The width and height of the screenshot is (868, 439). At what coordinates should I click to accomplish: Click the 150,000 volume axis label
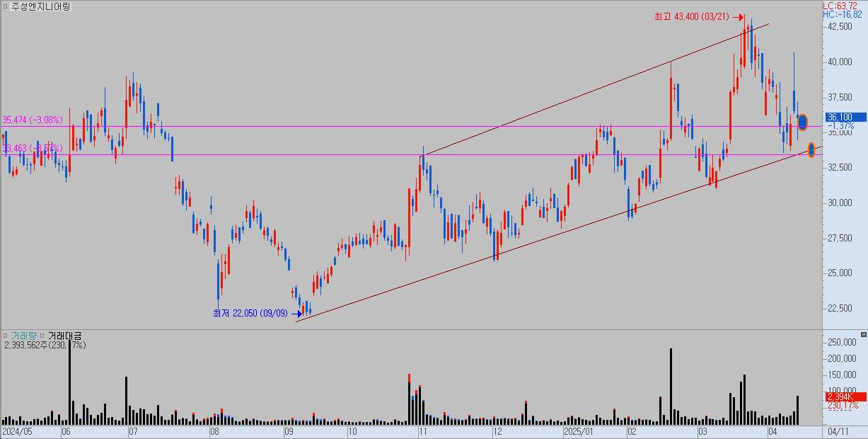click(843, 374)
